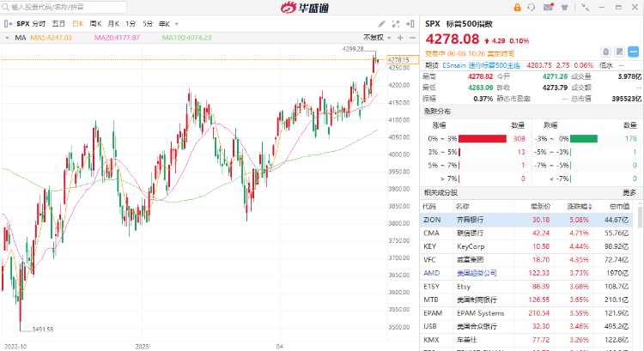Click the SPX 标普500指数 title
Image resolution: width=644 pixels, height=351 pixels.
pyautogui.click(x=459, y=24)
